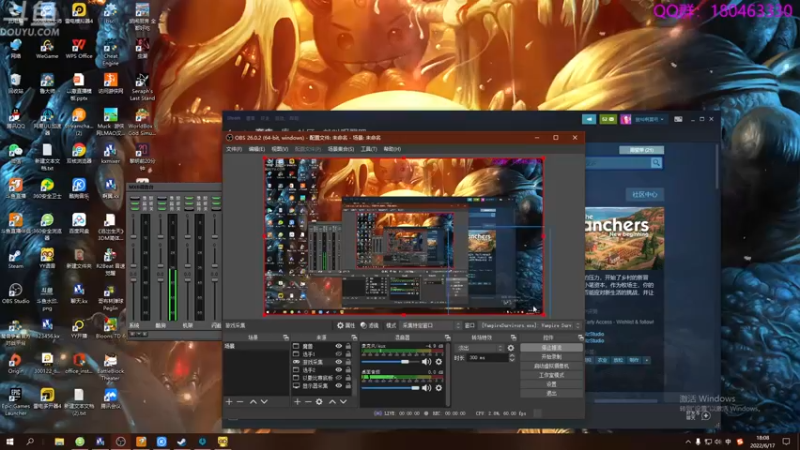Toggle visibility of the 游戏采集 source
Image resolution: width=800 pixels, height=450 pixels.
point(338,362)
